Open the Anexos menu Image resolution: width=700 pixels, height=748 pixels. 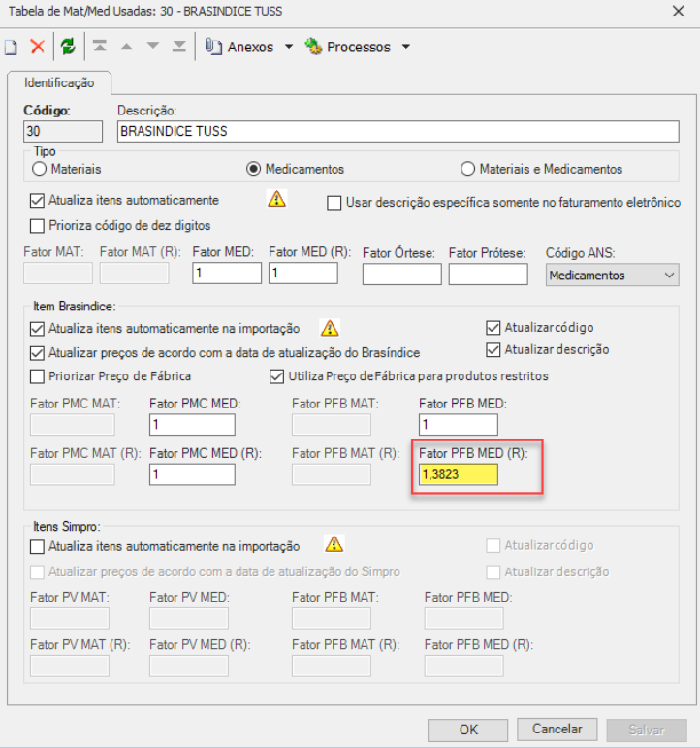click(x=250, y=47)
